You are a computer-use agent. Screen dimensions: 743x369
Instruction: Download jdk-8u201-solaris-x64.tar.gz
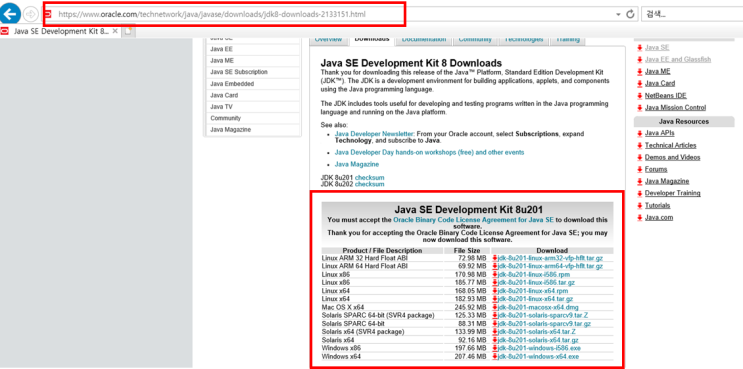click(x=538, y=340)
